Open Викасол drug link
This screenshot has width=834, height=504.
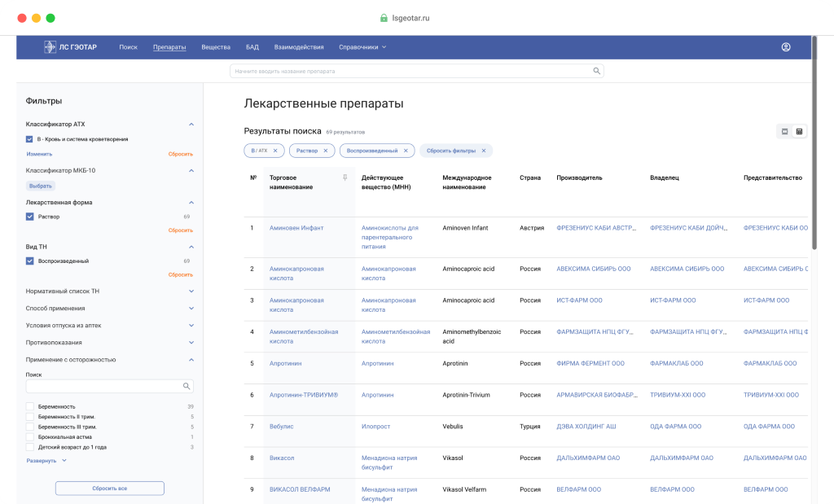tap(281, 458)
